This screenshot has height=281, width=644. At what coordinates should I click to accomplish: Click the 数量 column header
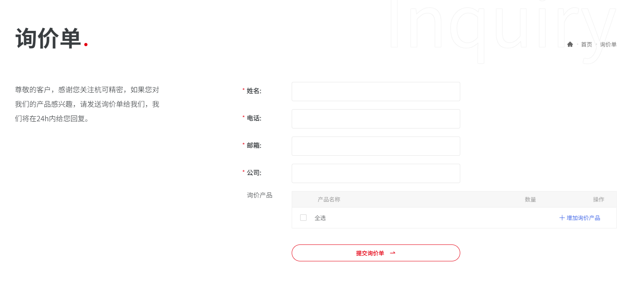tap(530, 200)
